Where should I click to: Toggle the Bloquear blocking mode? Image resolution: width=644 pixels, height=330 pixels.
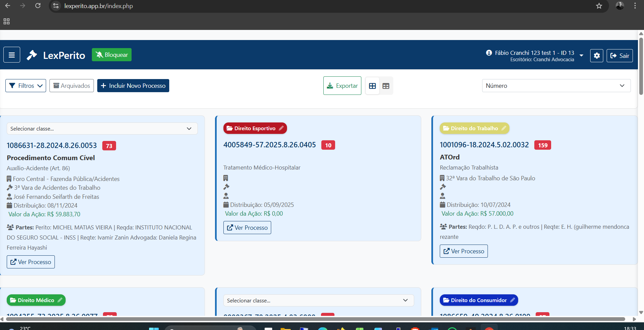click(111, 54)
